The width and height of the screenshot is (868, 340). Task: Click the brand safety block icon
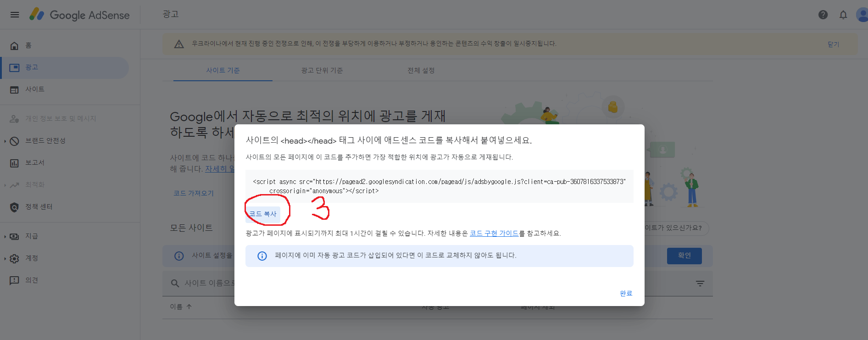[14, 141]
